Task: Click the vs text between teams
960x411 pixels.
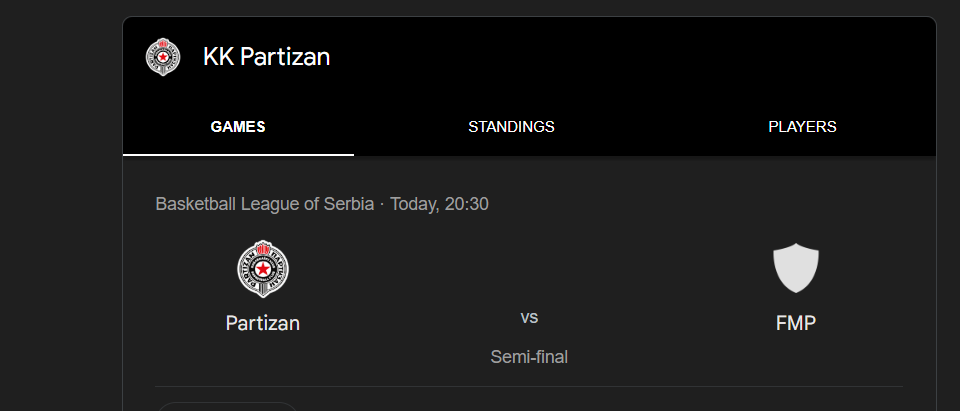Action: pos(529,317)
